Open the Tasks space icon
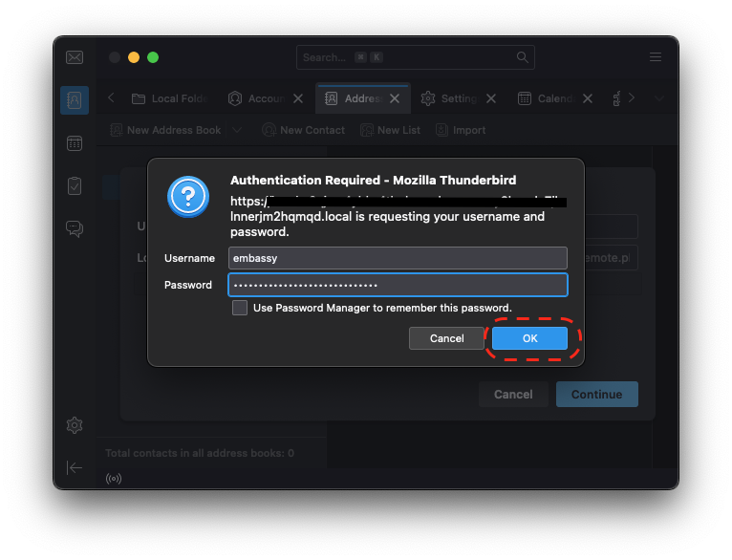Screen dimensions: 732x560 tap(75, 186)
